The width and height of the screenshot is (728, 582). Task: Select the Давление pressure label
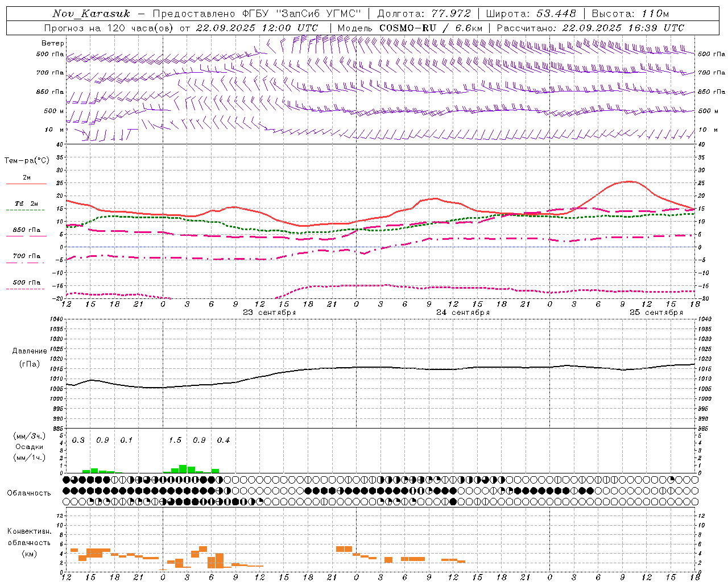coord(30,351)
